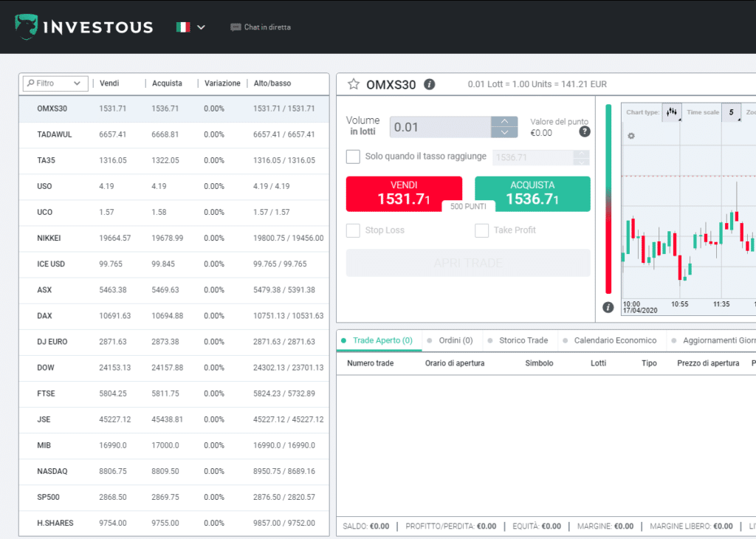Click VENDI 1531.71 sell button
The width and height of the screenshot is (756, 539).
tap(404, 193)
